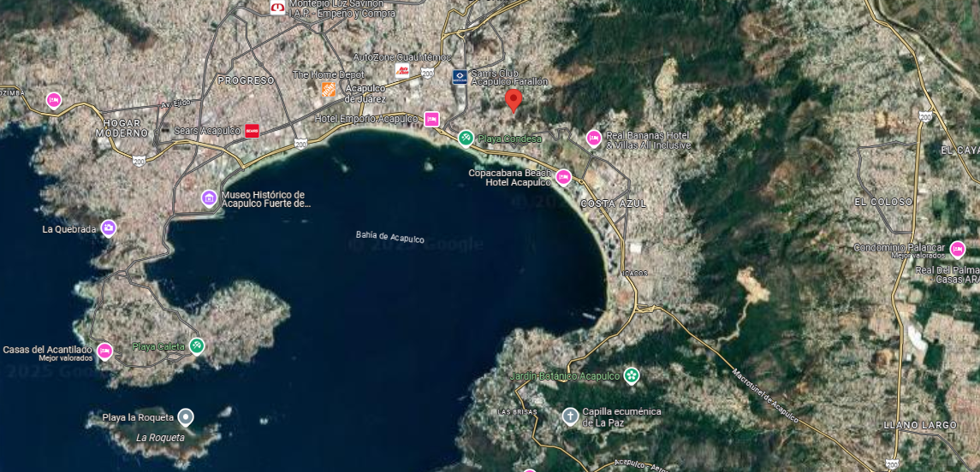
Task: Click the Bahía de Acapulco label
Action: point(390,237)
